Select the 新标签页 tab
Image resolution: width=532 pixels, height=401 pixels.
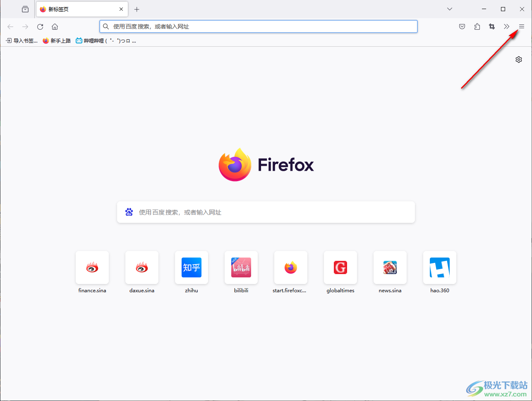82,9
